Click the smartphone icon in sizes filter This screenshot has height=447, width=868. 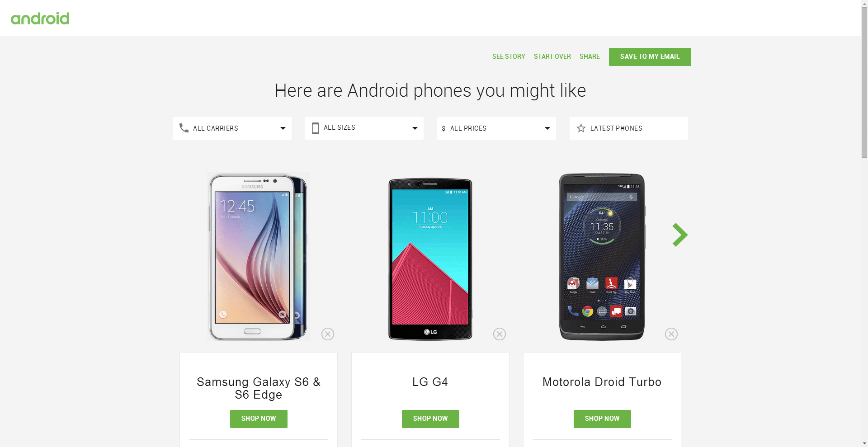point(316,128)
